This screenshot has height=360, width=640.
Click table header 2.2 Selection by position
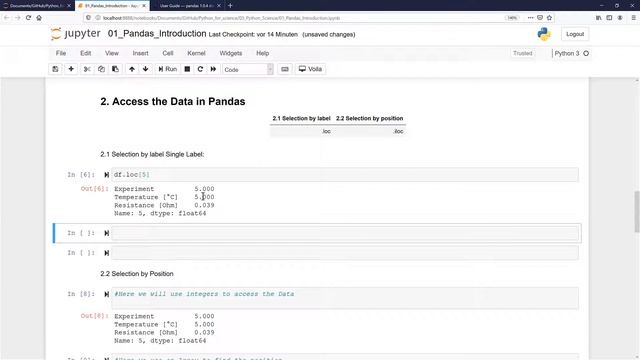(x=369, y=118)
